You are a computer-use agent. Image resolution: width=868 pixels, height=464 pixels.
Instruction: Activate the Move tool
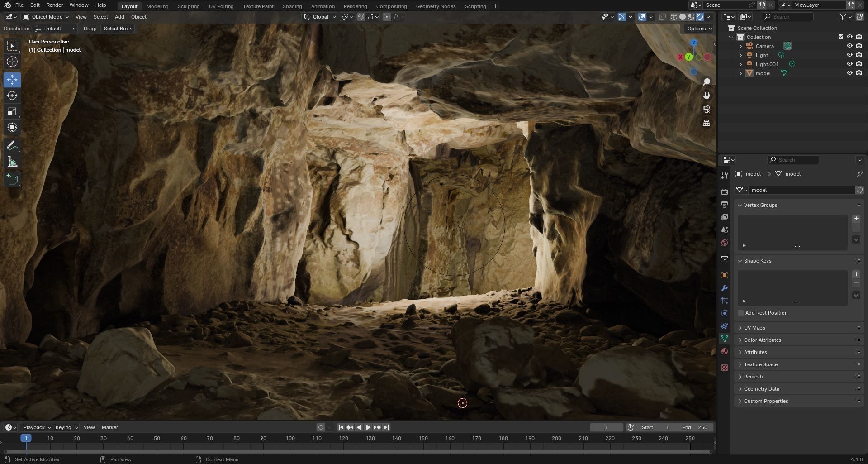(x=12, y=80)
